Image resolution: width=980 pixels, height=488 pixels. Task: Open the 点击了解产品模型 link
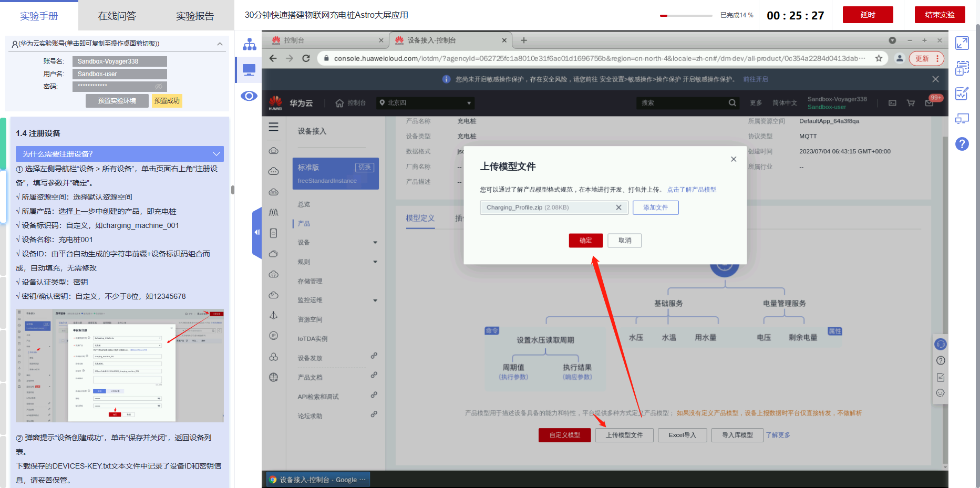(x=692, y=190)
